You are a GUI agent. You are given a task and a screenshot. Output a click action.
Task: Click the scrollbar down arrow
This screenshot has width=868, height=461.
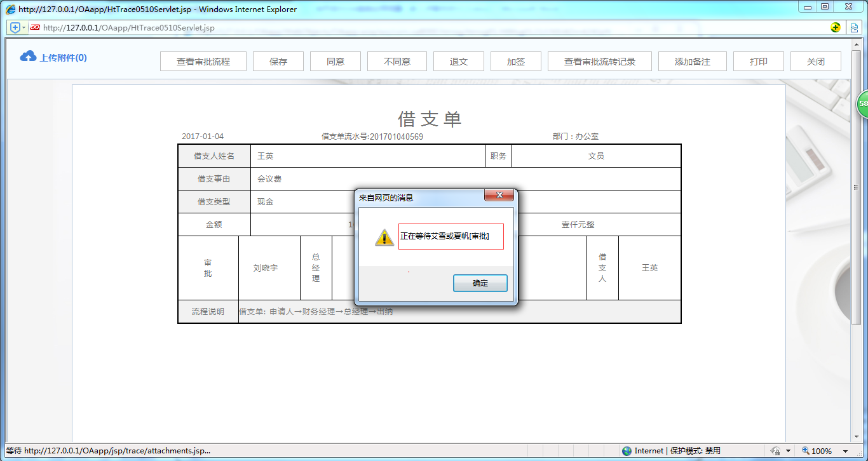856,437
